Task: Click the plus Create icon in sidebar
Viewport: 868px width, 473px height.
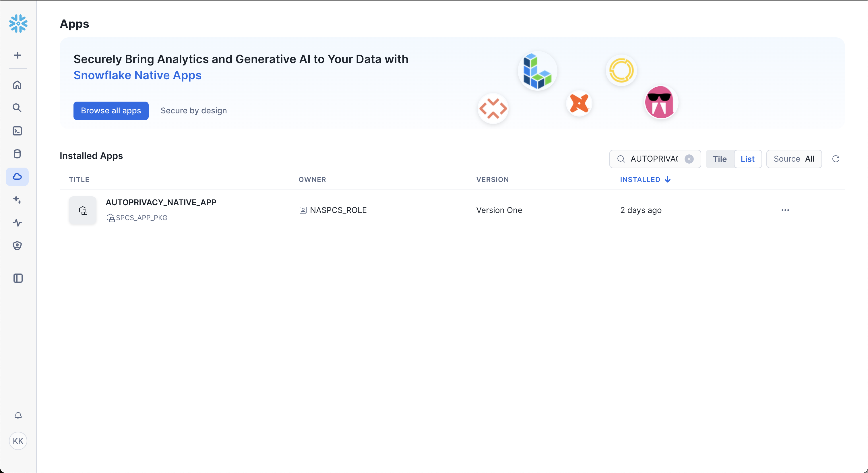Action: pyautogui.click(x=18, y=55)
